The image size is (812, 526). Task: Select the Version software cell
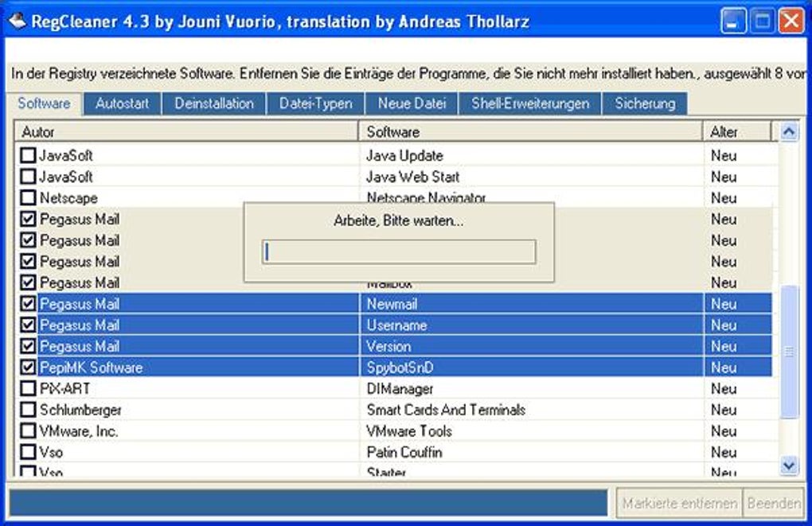(388, 346)
